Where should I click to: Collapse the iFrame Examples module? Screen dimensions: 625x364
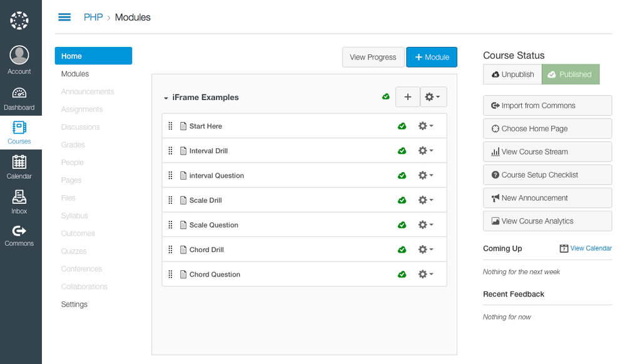166,98
